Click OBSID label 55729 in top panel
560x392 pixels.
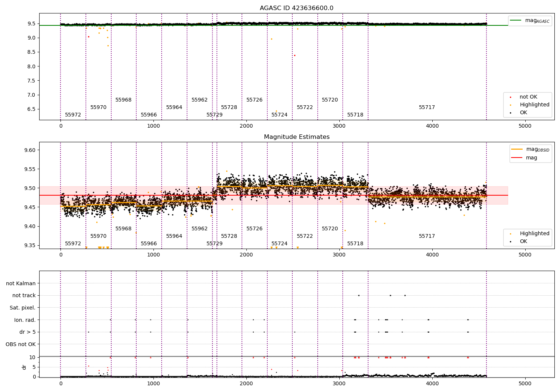(x=215, y=115)
